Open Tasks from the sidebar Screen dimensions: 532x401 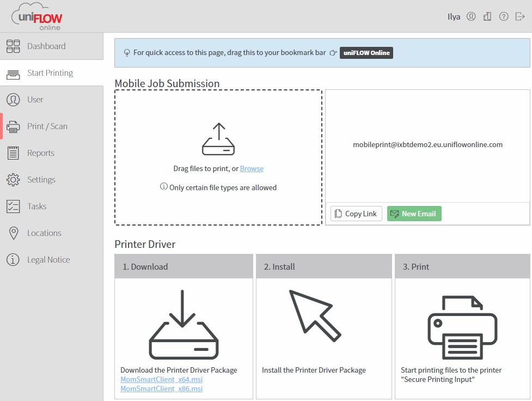tap(52, 206)
